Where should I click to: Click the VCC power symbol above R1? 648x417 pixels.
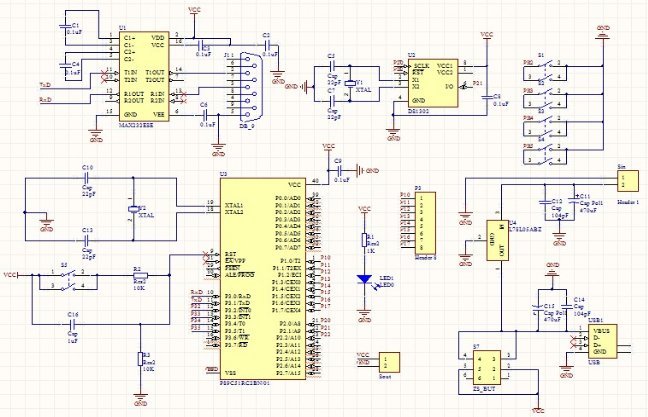pos(364,210)
